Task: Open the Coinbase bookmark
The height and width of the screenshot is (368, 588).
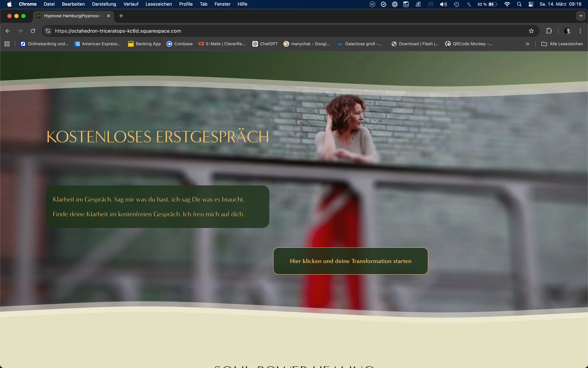Action: tap(180, 44)
